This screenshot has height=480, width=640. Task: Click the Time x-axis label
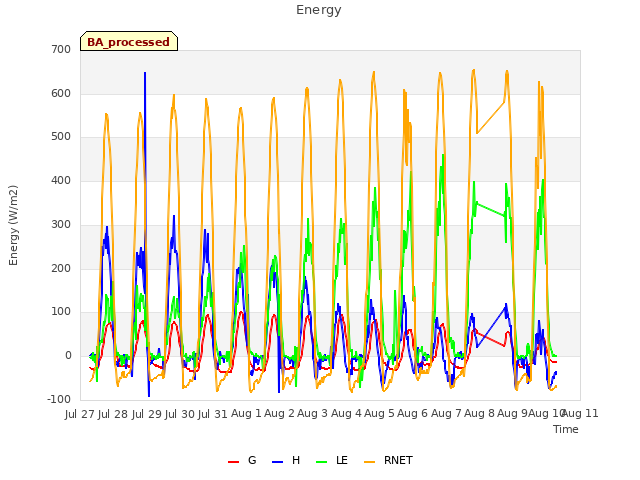[566, 429]
